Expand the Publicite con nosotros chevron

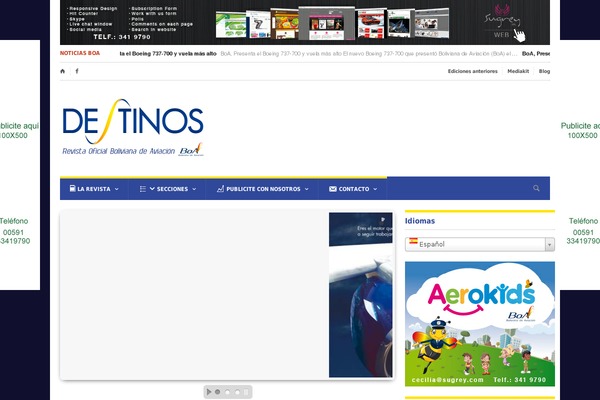(x=307, y=189)
